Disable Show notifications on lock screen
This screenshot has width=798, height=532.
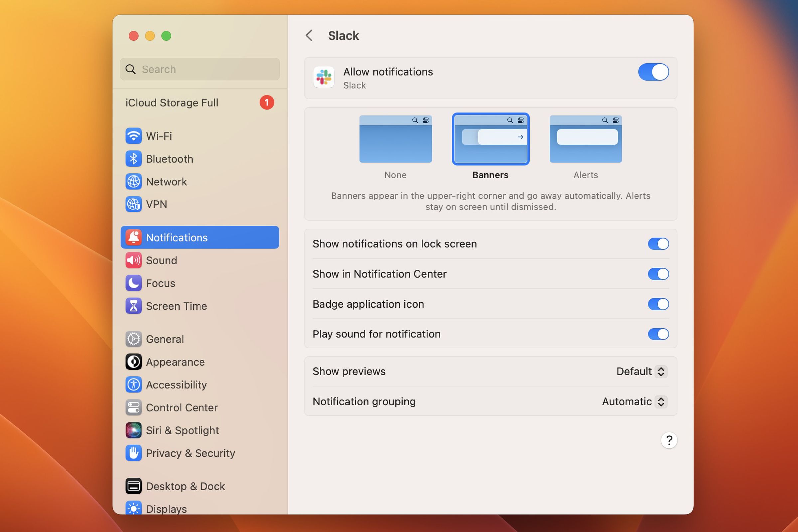click(657, 243)
